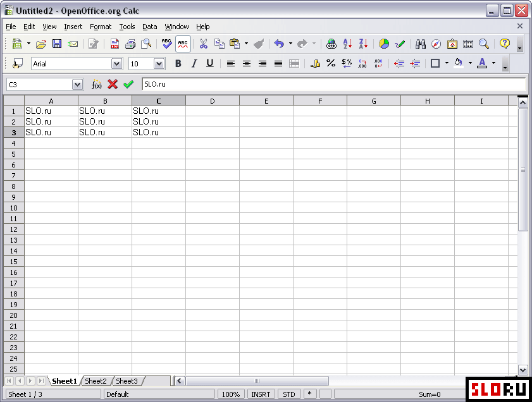Paste from clipboard

tap(235, 44)
